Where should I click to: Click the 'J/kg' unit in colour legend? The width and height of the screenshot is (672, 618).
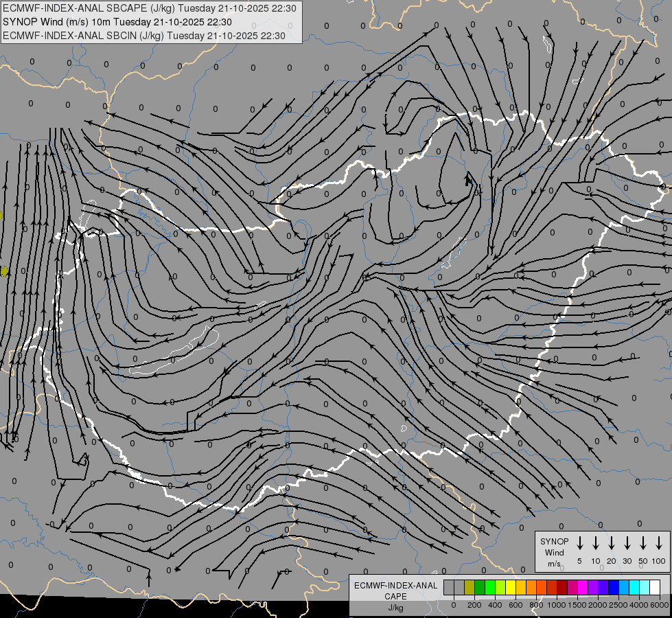pyautogui.click(x=395, y=608)
